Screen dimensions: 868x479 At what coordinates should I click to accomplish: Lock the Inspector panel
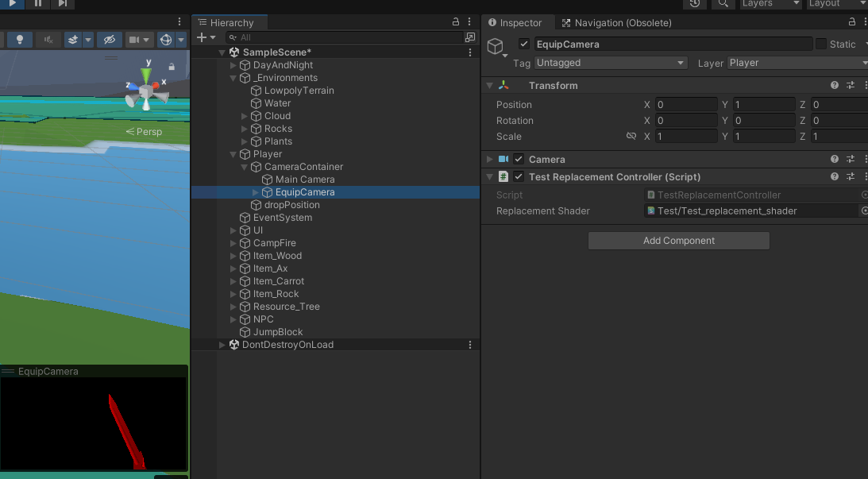point(852,21)
